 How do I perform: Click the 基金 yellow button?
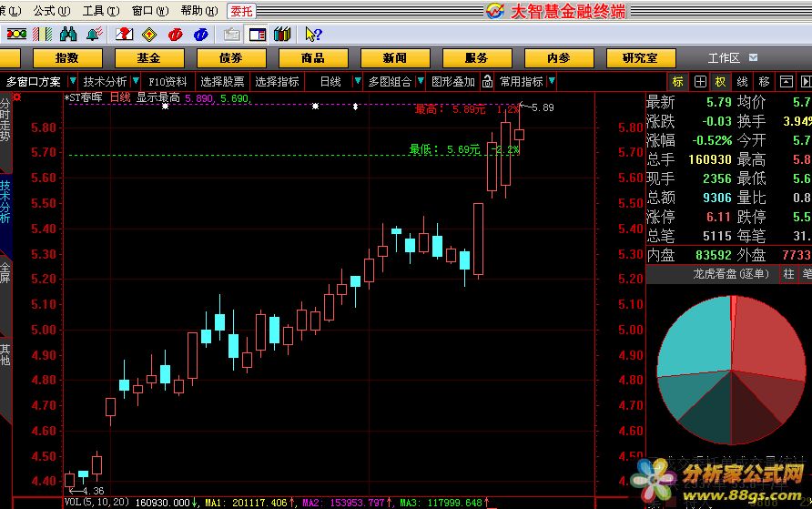pos(149,58)
